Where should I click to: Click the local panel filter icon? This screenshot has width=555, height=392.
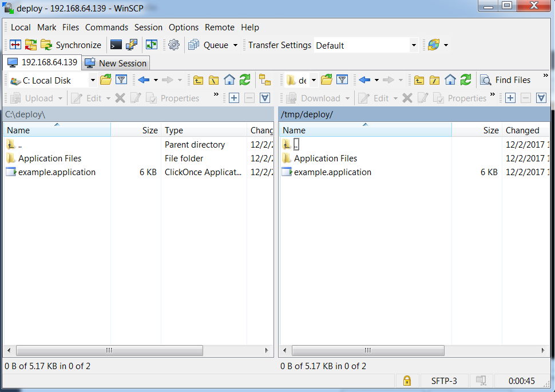(121, 80)
